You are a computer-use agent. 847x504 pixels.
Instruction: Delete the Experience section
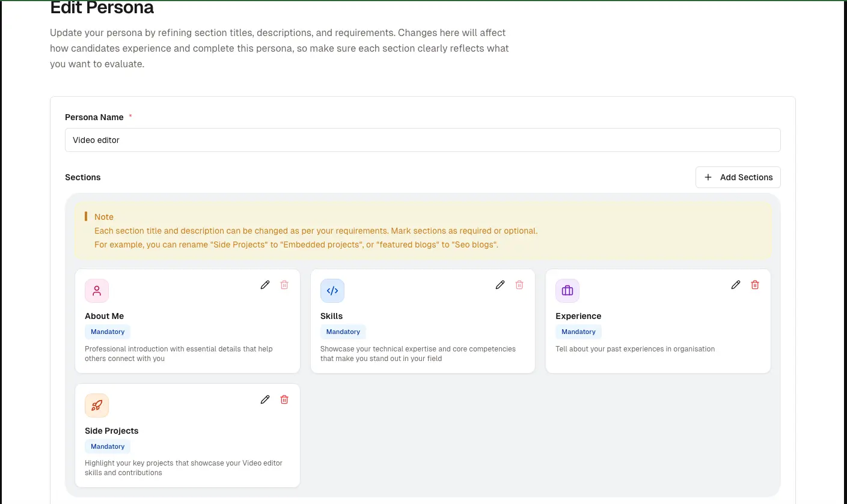tap(755, 285)
